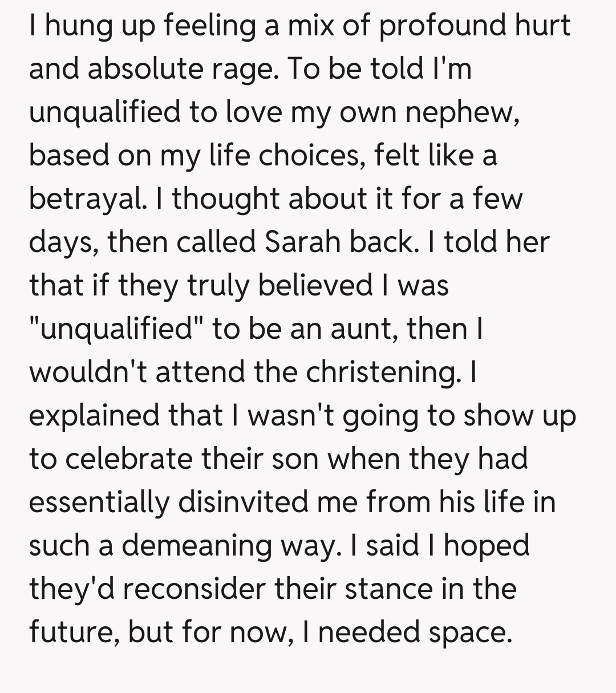The image size is (616, 693).
Task: Click the word "believed"
Action: pos(314,285)
